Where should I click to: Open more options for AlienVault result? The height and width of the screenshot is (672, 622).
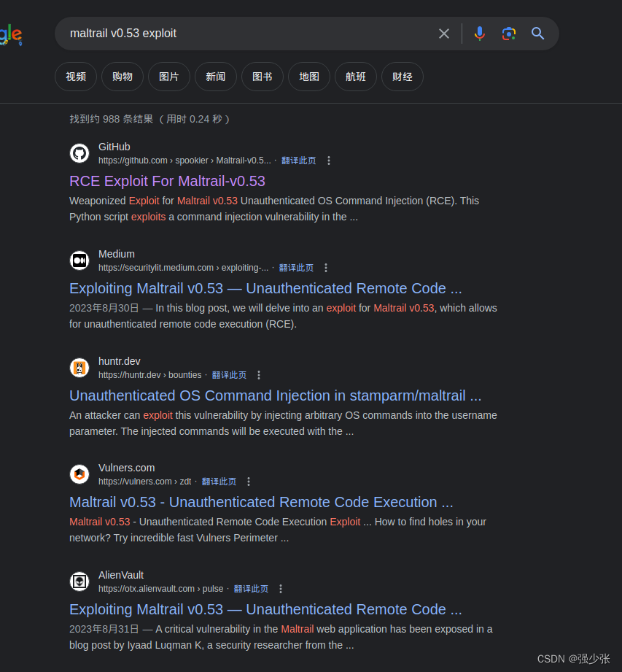click(x=281, y=589)
